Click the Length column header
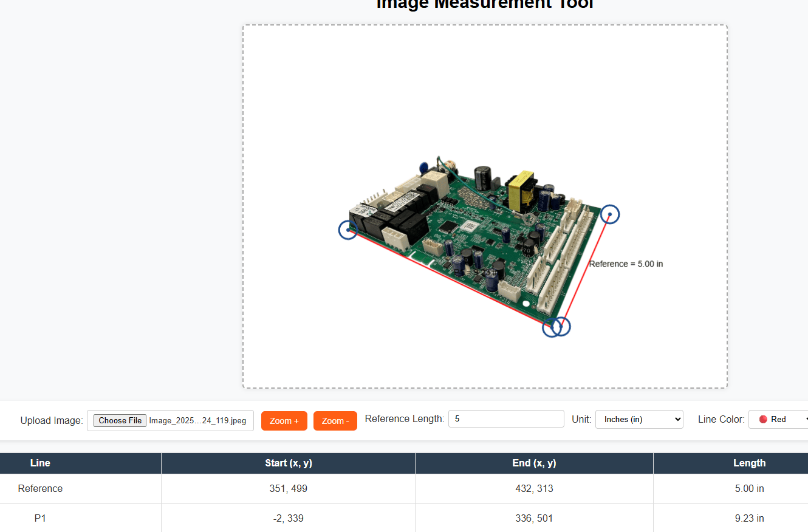The image size is (808, 532). tap(748, 463)
